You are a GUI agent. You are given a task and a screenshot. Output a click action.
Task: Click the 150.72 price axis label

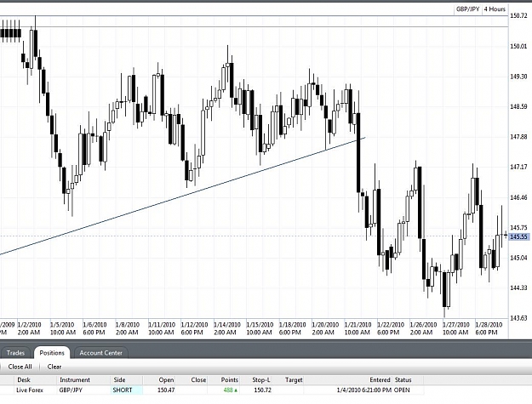coord(518,15)
